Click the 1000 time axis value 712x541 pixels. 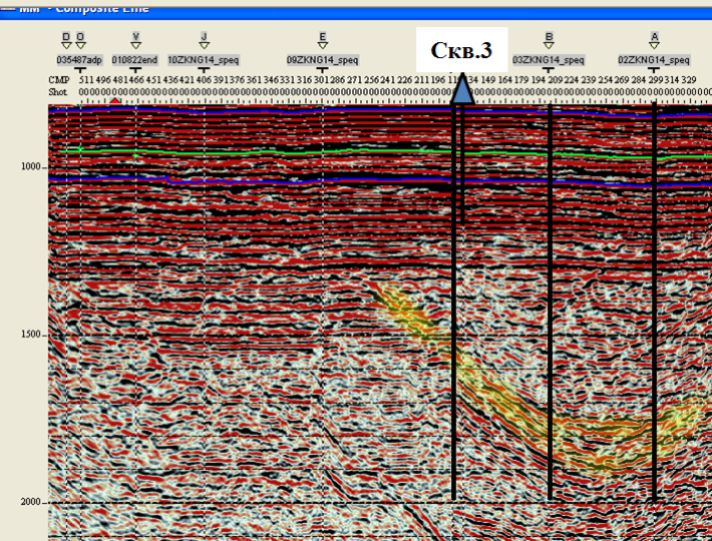31,166
